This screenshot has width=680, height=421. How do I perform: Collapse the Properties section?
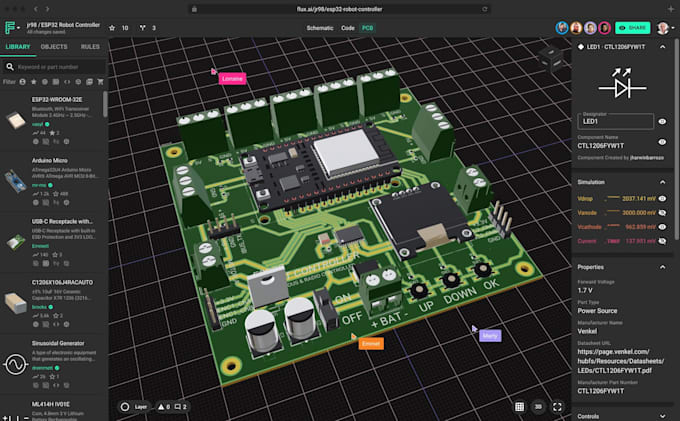point(663,267)
